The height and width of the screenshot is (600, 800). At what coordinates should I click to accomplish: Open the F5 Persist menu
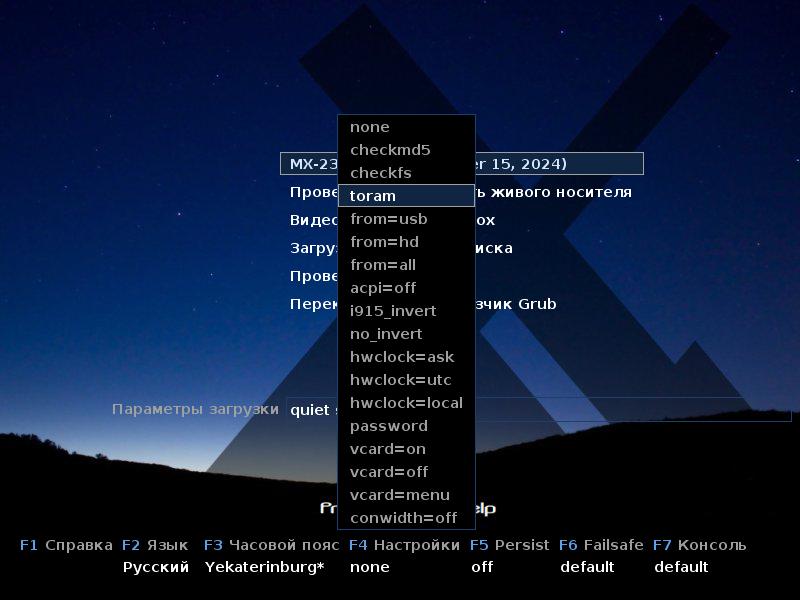510,545
